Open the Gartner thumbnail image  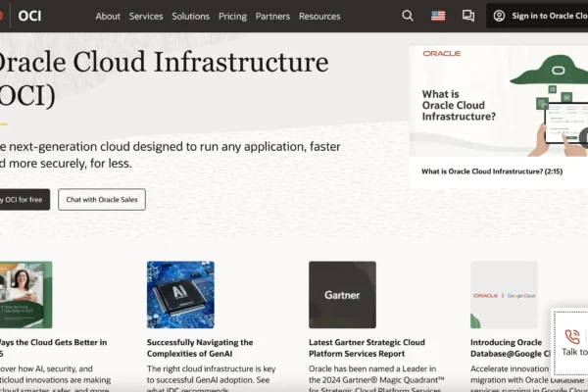coord(342,295)
